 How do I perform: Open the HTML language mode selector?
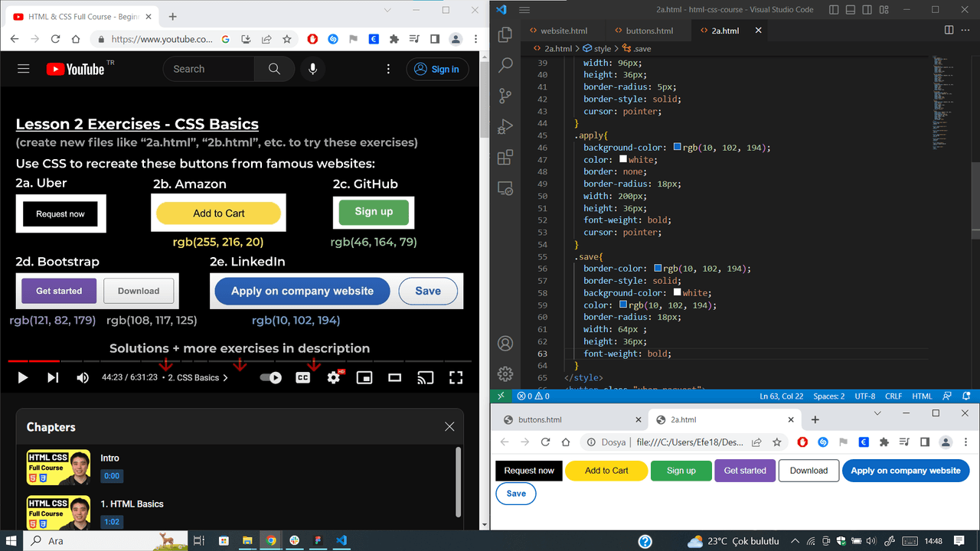922,396
